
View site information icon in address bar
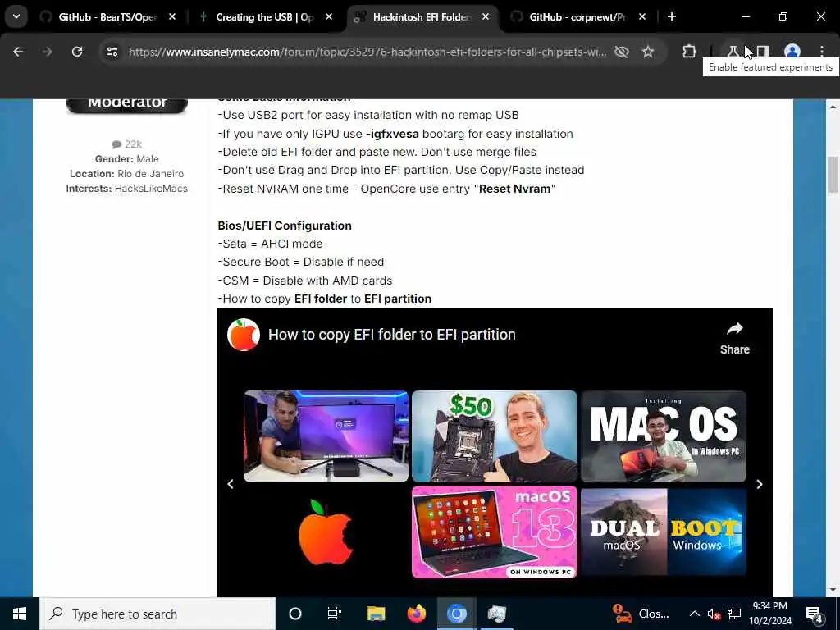tap(112, 52)
